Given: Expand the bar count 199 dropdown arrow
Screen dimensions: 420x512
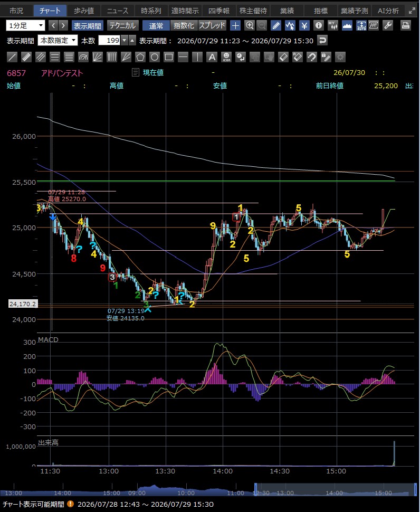Looking at the screenshot, I should coord(124,41).
